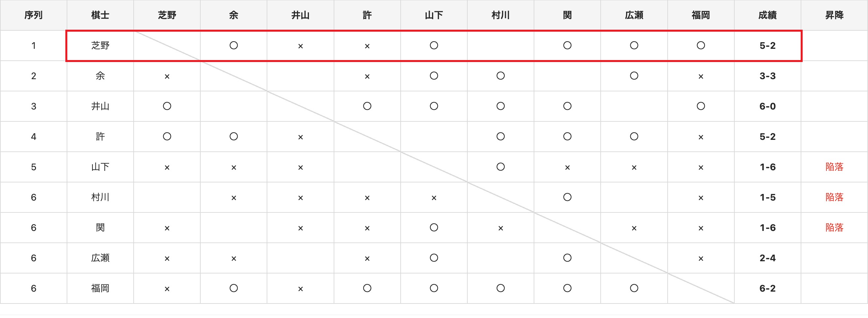Click 陥落 label in 村川 row
Image resolution: width=868 pixels, height=318 pixels.
(834, 197)
